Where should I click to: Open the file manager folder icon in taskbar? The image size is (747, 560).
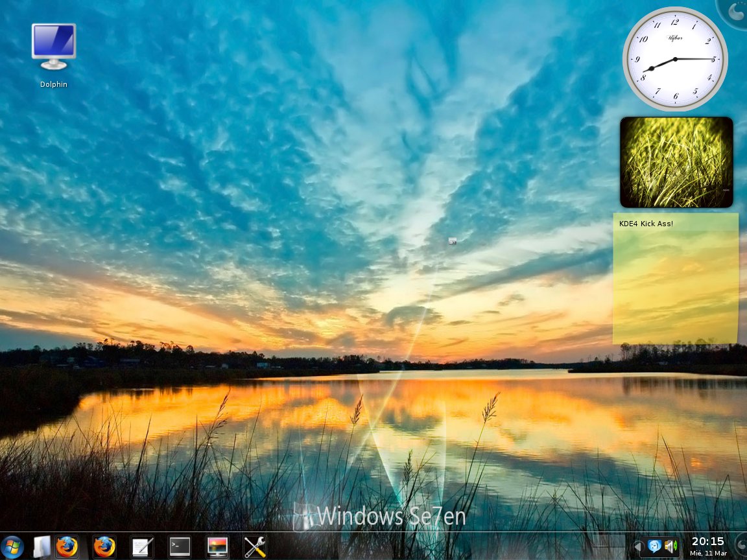click(x=42, y=547)
